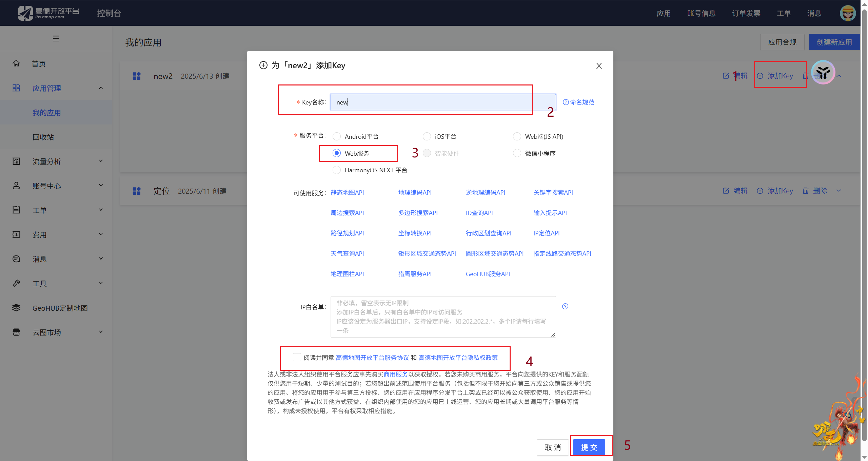Check the 阅读并同意 agreement checkbox
Screen dimensions: 868x461
click(297, 357)
